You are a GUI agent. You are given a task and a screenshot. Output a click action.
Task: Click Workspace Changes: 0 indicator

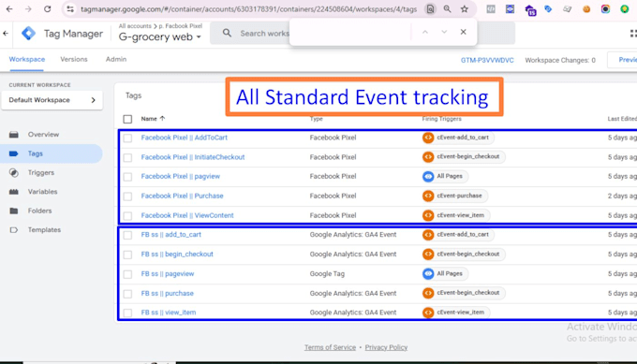560,60
